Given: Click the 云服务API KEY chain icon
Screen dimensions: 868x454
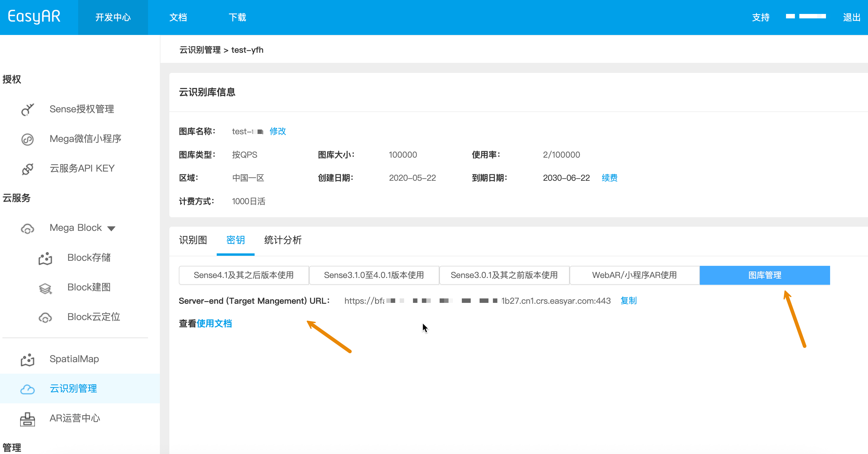Looking at the screenshot, I should click(28, 169).
